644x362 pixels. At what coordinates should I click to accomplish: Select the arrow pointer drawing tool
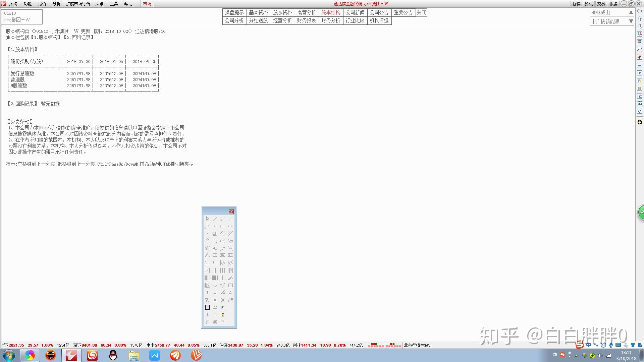coord(207,219)
